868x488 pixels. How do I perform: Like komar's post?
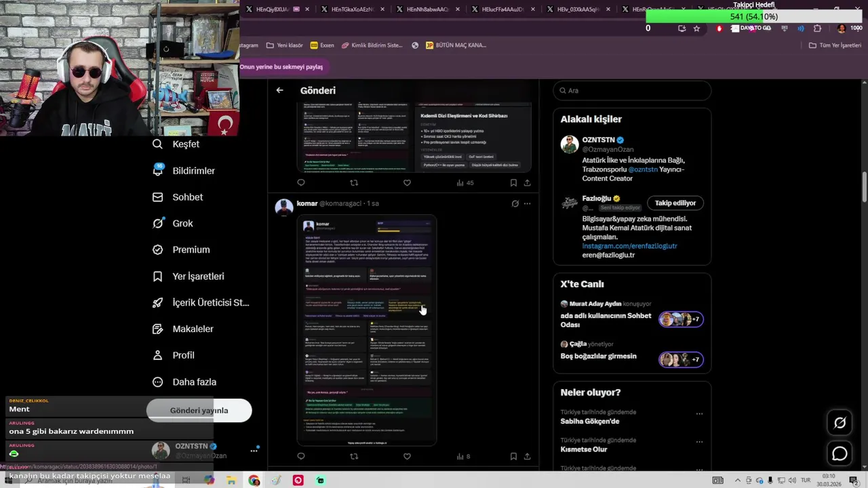(x=407, y=457)
